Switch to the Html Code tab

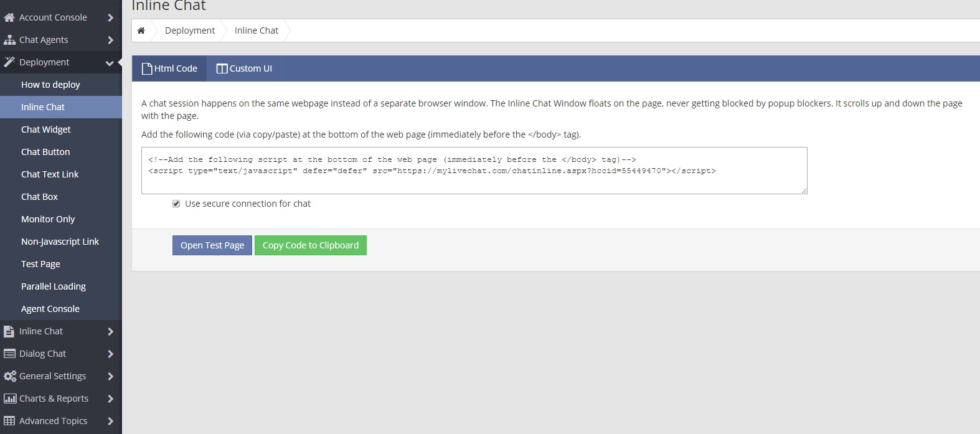[x=169, y=68]
